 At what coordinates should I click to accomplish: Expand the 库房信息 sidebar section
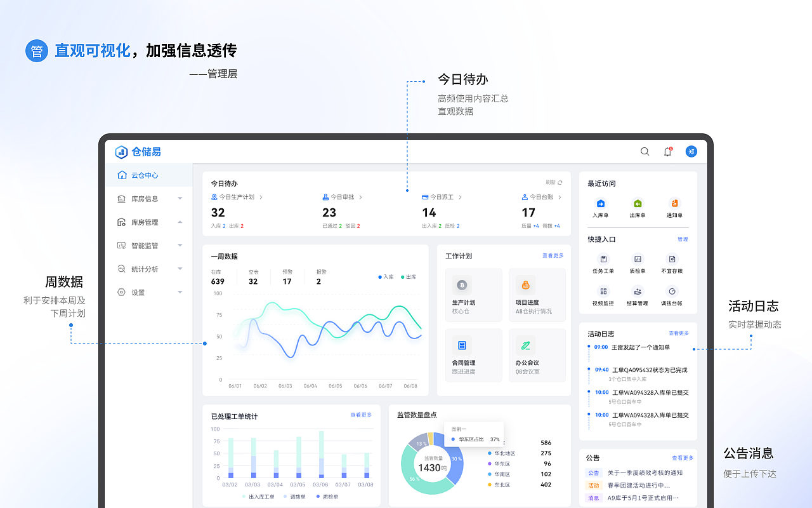149,198
